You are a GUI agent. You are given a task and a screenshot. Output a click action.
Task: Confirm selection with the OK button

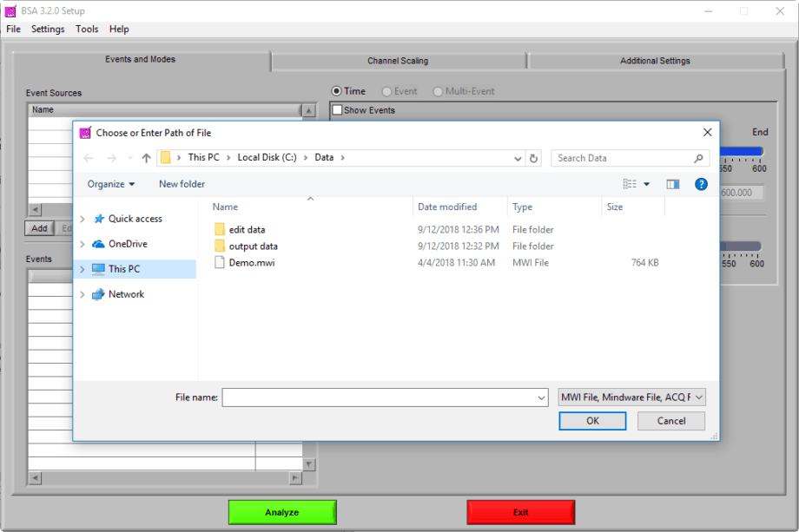click(592, 420)
